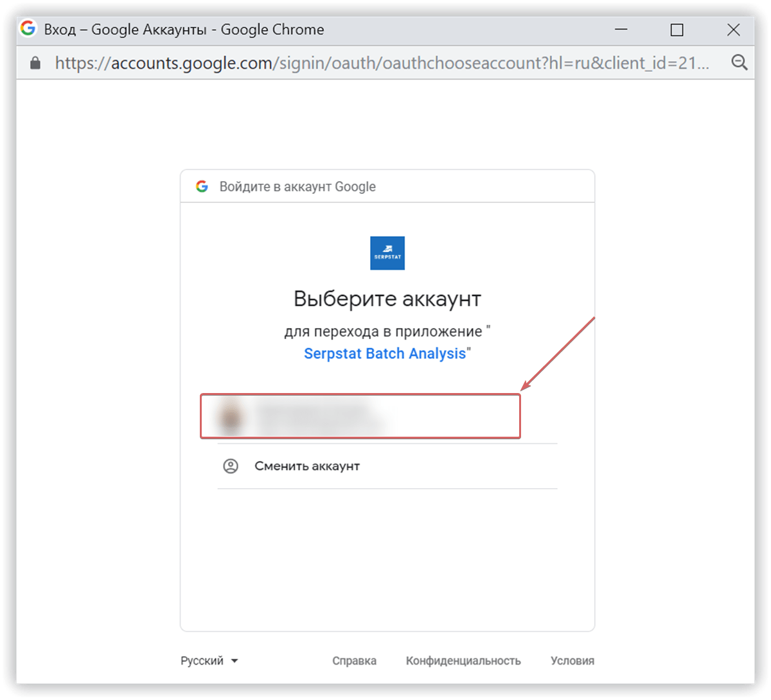
Task: Maximize the Chrome sign-in window
Action: click(x=677, y=30)
